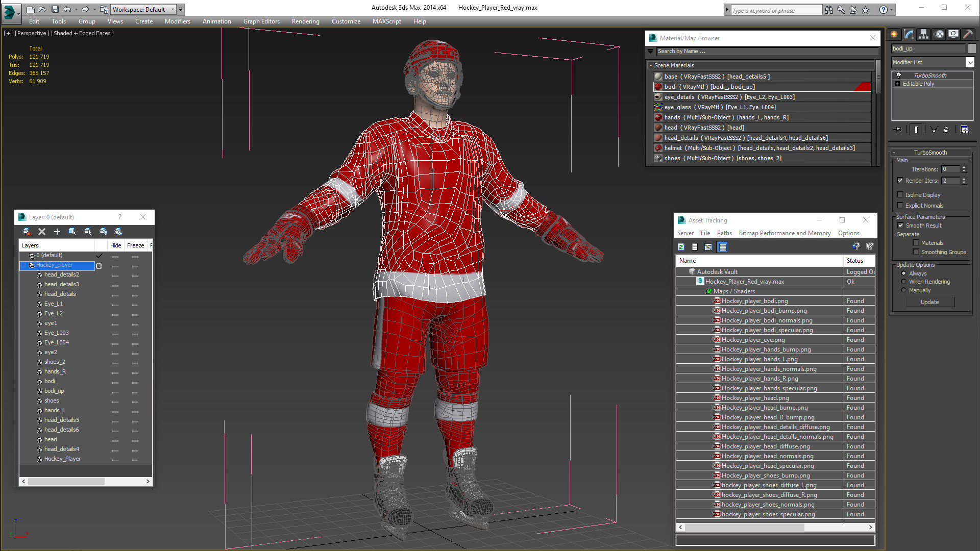Screen dimensions: 980x551
Task: Open the Graph Editors menu
Action: coord(261,21)
